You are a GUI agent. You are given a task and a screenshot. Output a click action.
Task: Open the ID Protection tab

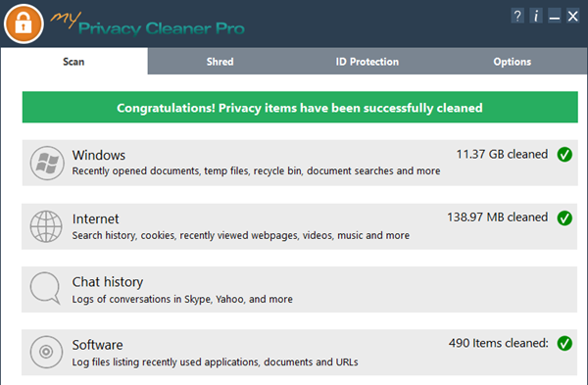click(x=367, y=61)
